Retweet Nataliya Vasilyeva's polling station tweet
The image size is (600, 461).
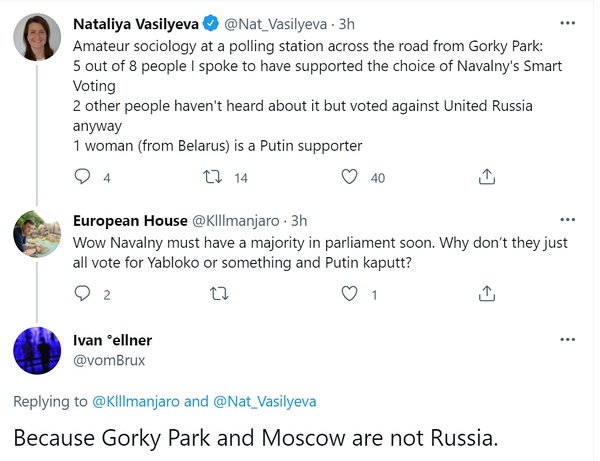coord(212,177)
